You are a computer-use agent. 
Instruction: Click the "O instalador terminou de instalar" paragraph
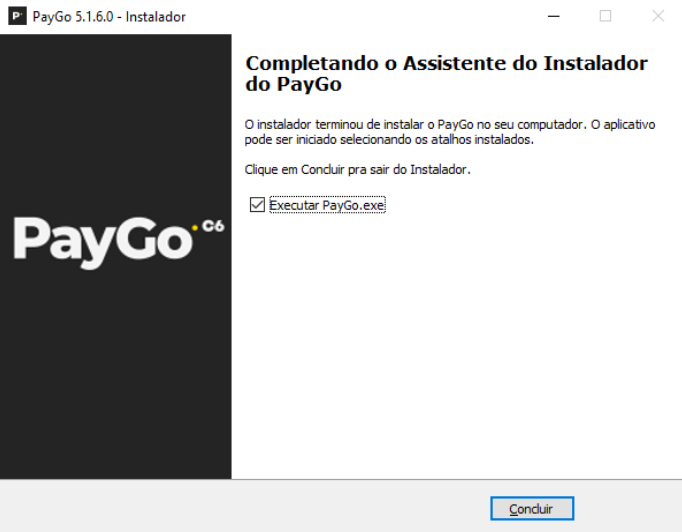tap(450, 132)
